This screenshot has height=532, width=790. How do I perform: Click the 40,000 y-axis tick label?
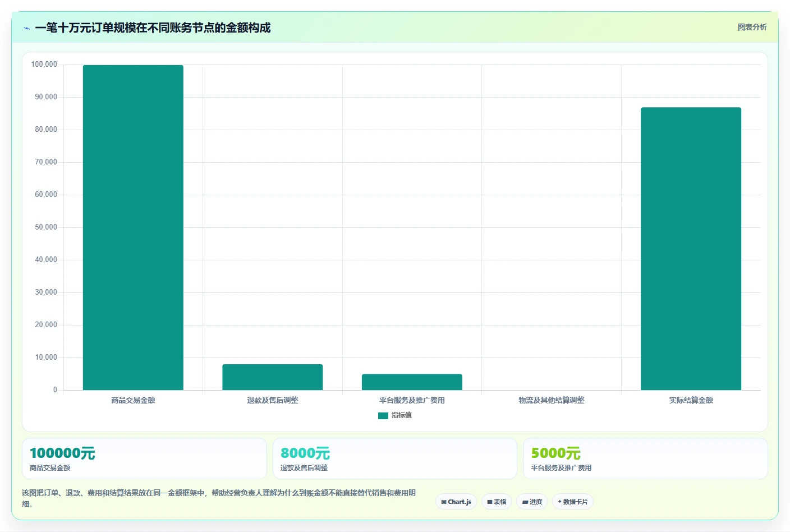coord(46,260)
